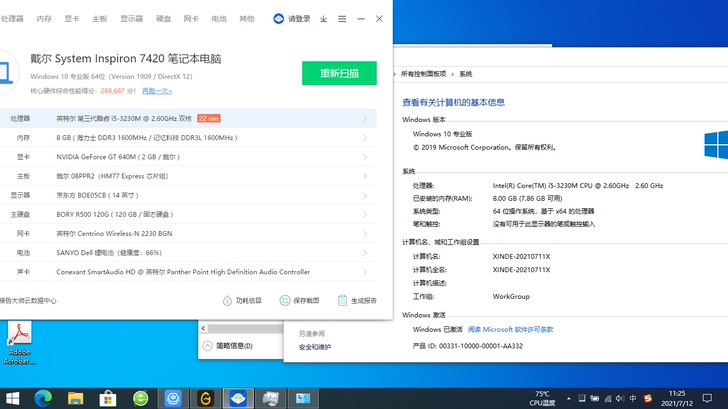Click 系统 breadcrumb item in System window

[x=466, y=74]
